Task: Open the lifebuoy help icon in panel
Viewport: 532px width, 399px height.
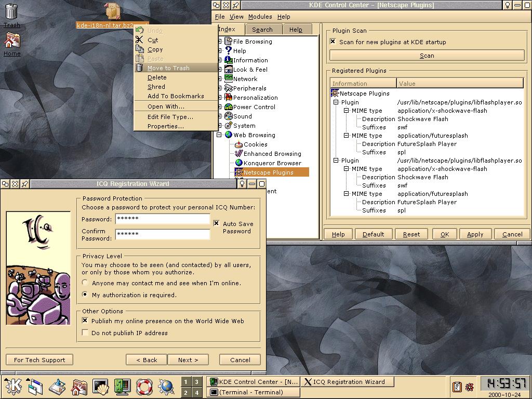Action: [x=144, y=387]
